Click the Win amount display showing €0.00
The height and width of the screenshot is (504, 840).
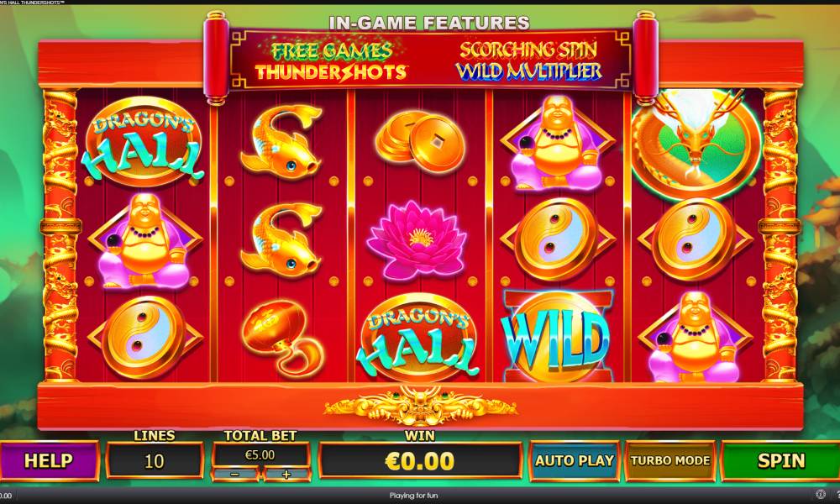(x=420, y=460)
